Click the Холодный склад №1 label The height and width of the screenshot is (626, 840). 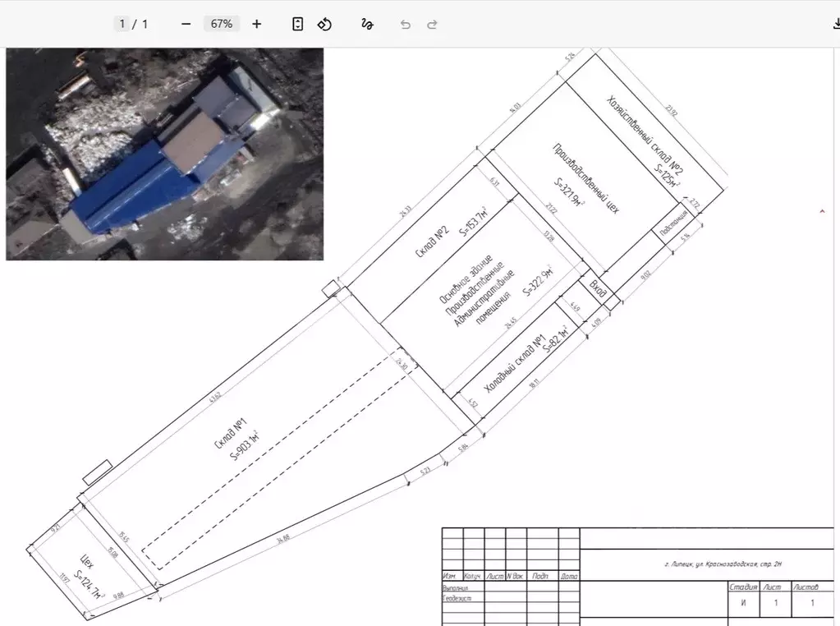coord(514,363)
